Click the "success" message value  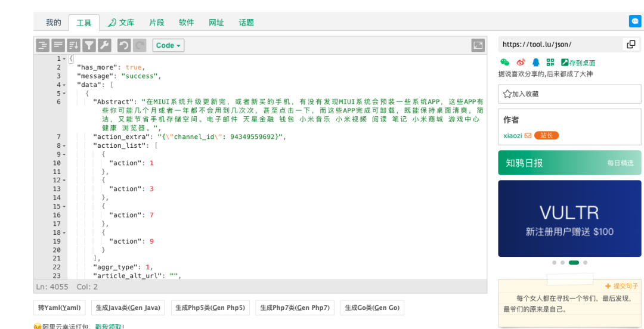click(x=139, y=76)
